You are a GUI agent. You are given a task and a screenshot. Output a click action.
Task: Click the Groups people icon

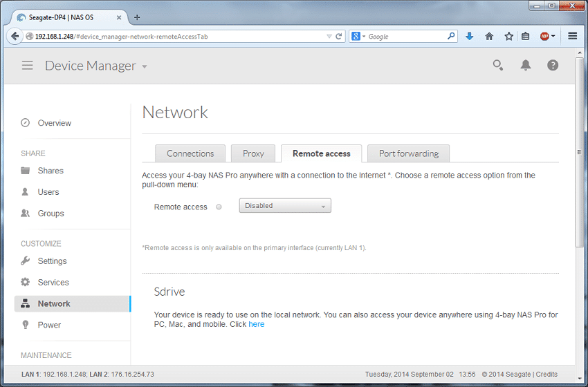click(x=25, y=213)
